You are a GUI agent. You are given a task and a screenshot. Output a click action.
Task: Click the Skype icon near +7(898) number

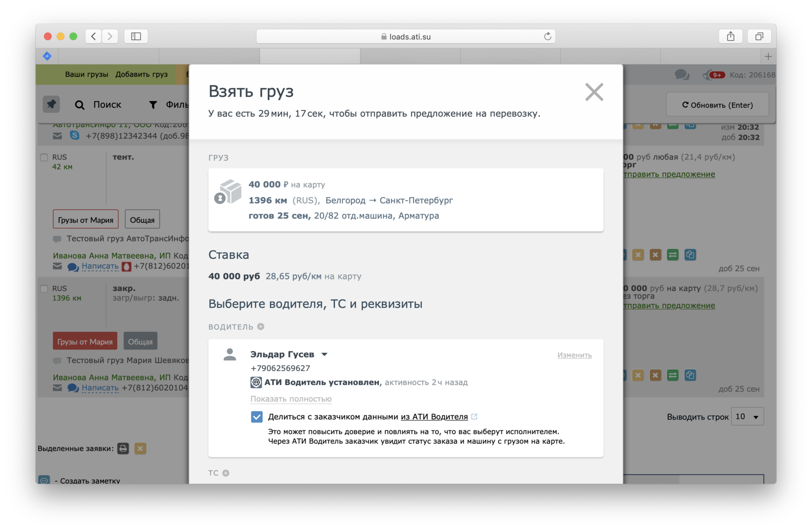pyautogui.click(x=74, y=135)
